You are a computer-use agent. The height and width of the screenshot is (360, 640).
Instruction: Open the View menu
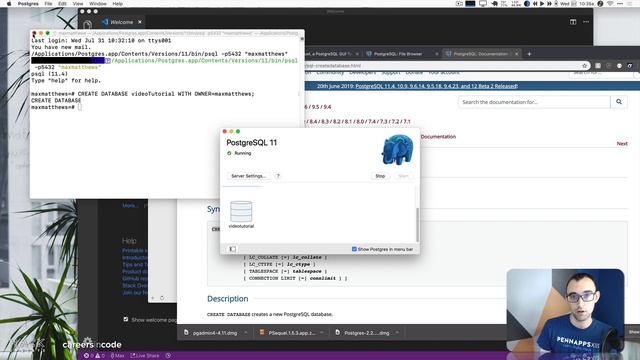click(x=78, y=4)
